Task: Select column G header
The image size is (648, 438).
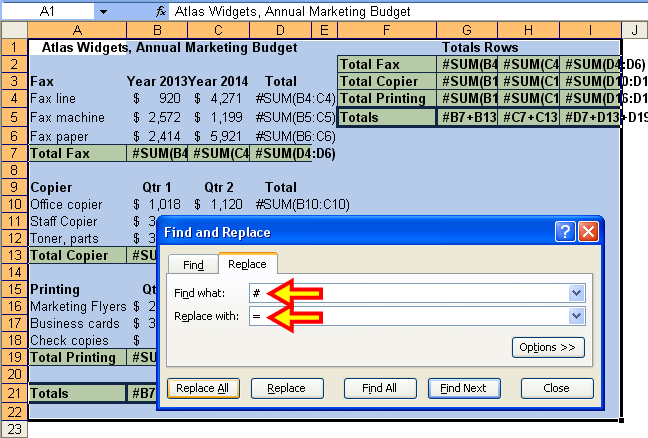Action: click(x=467, y=30)
